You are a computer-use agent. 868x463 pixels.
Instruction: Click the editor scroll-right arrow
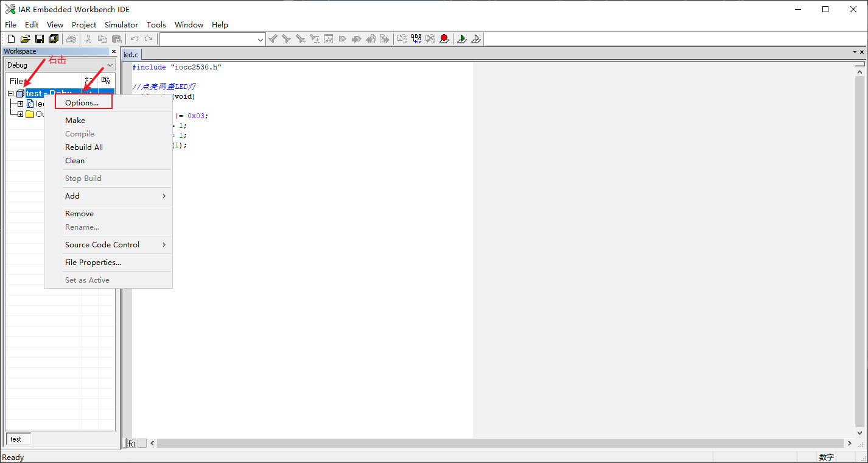[849, 444]
